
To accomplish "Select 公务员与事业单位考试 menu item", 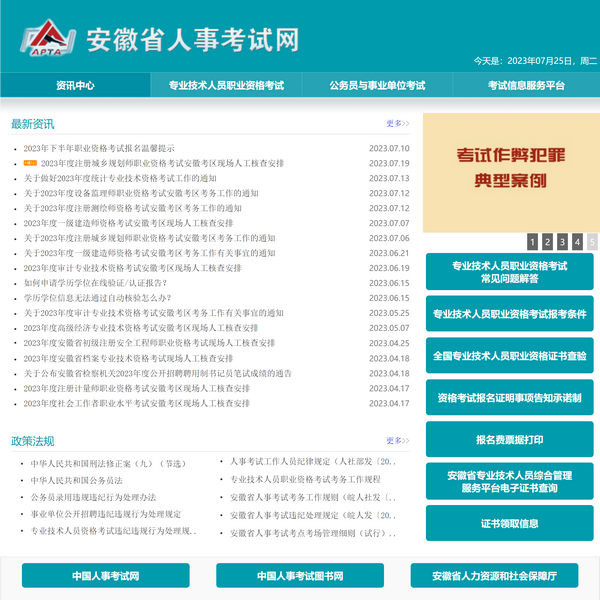I will (377, 85).
